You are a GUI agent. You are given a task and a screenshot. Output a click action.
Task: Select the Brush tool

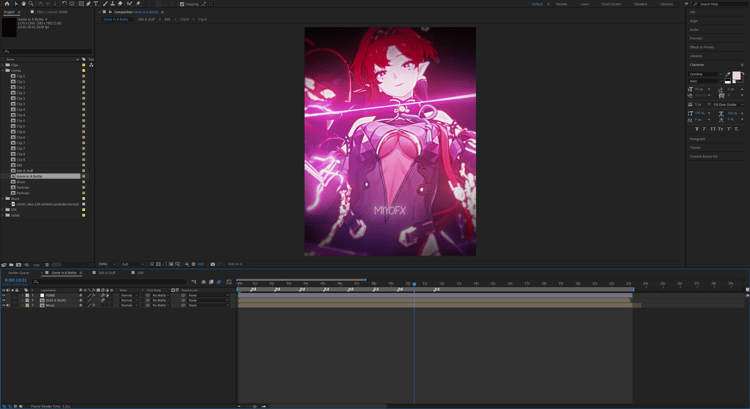tap(105, 4)
